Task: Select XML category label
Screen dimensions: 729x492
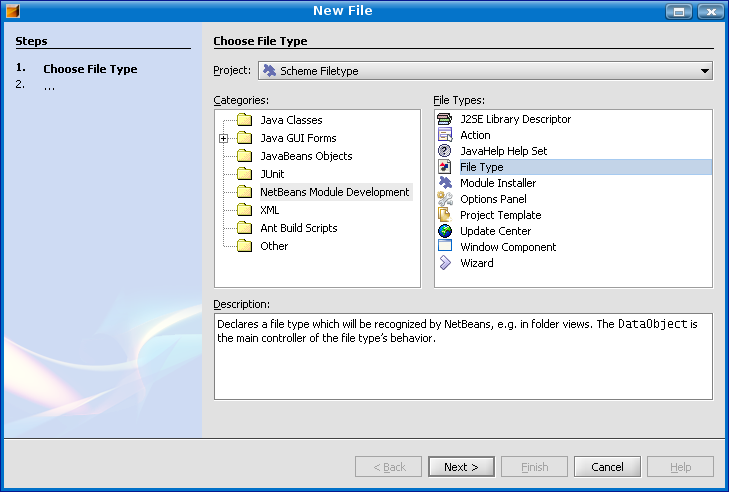Action: click(270, 210)
